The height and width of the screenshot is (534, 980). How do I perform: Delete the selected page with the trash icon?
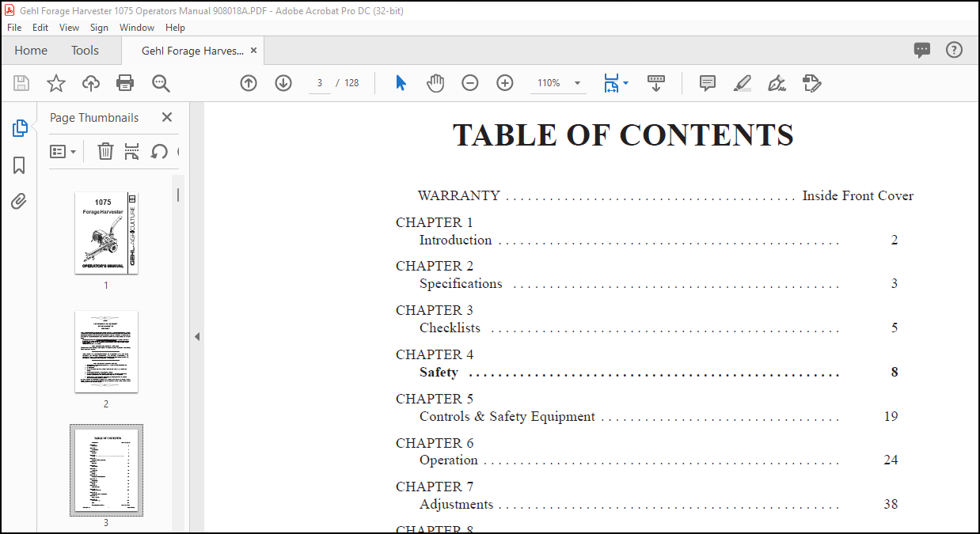point(105,151)
